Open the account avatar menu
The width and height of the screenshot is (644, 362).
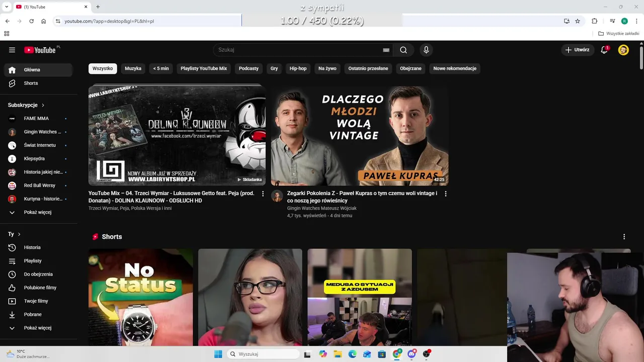(x=623, y=50)
